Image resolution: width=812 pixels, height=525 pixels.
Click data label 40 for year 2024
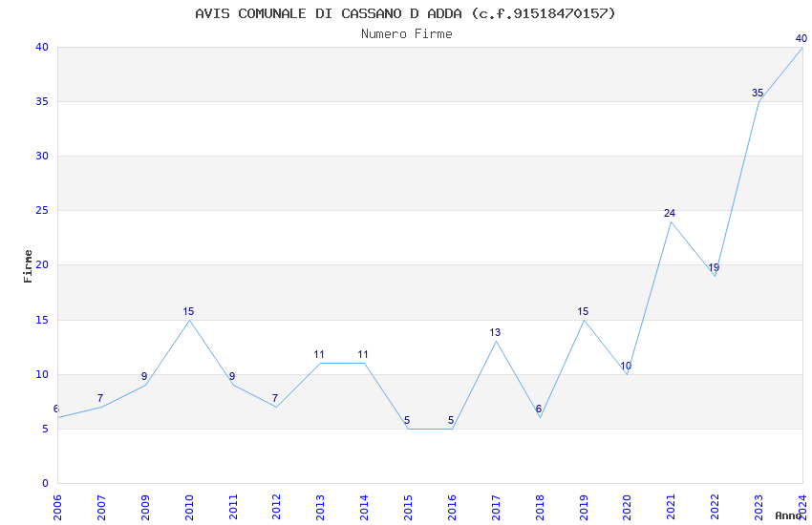(x=801, y=38)
